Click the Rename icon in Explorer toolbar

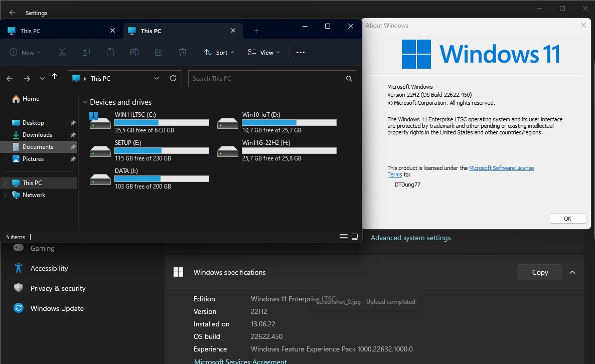(x=134, y=52)
